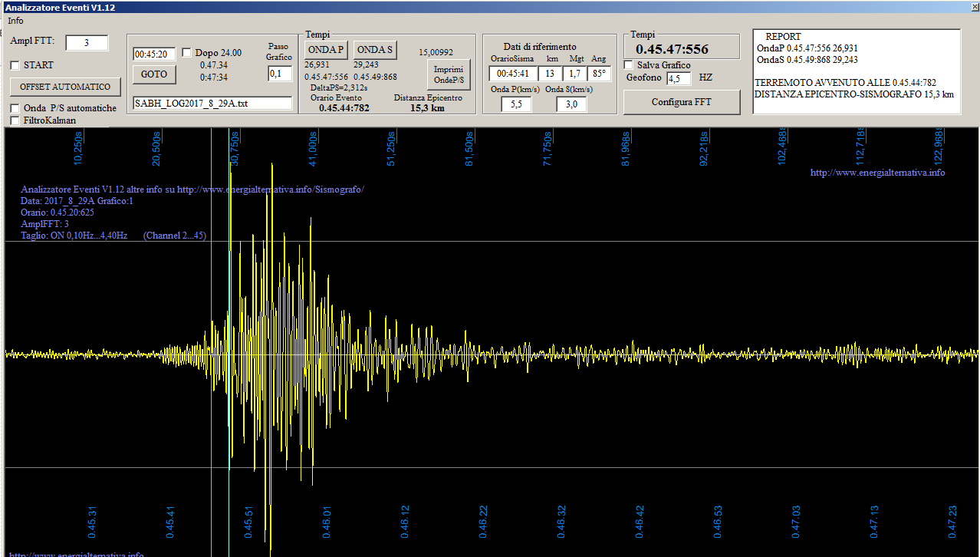Enable the START checkbox
Viewport: 980px width, 557px height.
coord(15,65)
